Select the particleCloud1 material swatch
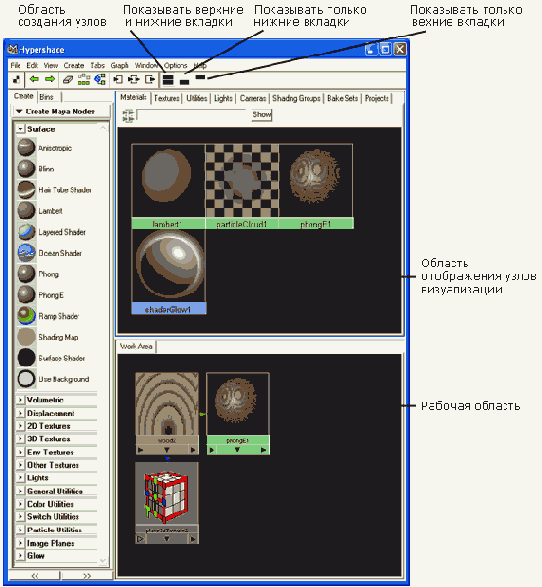This screenshot has width=542, height=587. (x=242, y=186)
